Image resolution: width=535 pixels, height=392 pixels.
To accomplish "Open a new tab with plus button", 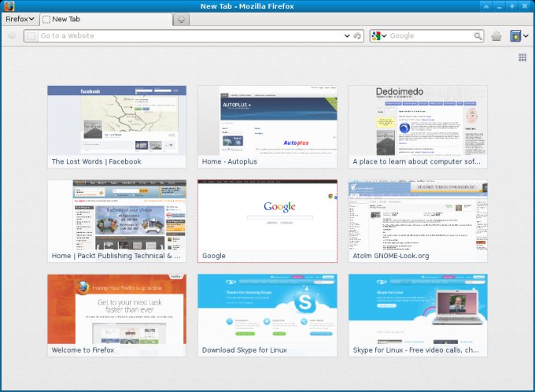I will 181,20.
